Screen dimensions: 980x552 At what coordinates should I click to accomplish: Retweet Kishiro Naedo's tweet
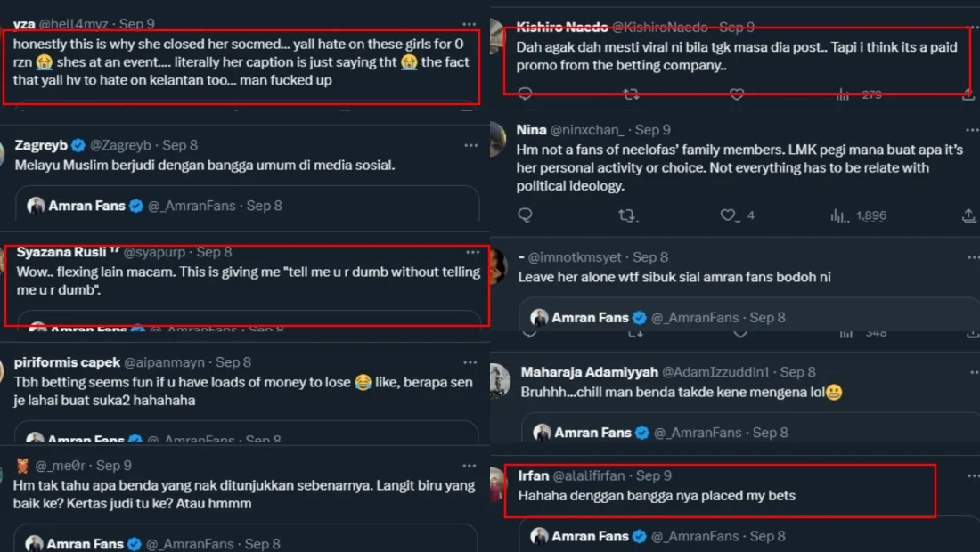click(x=631, y=93)
